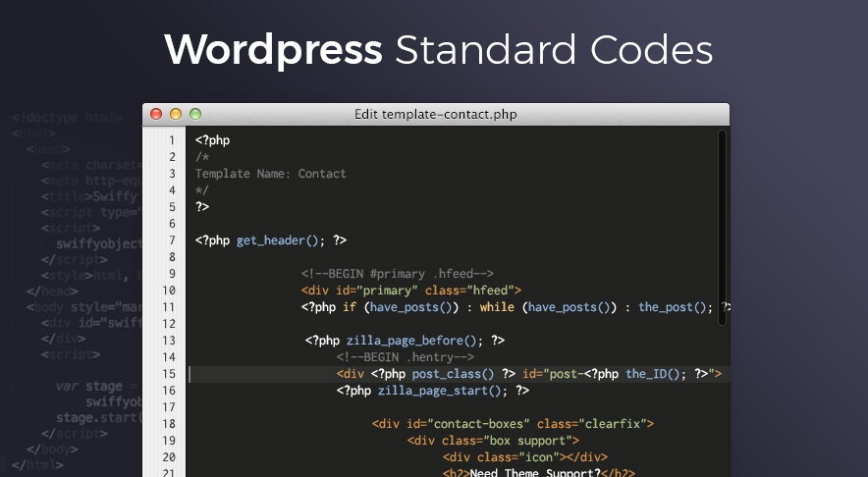Click line number 1 in the gutter
Image resolution: width=868 pixels, height=477 pixels.
click(x=172, y=140)
